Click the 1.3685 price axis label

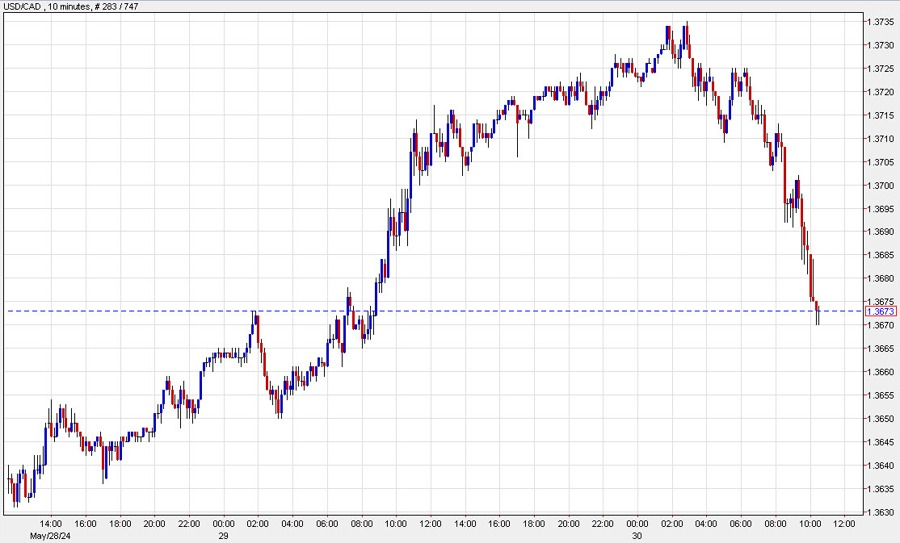(x=880, y=255)
